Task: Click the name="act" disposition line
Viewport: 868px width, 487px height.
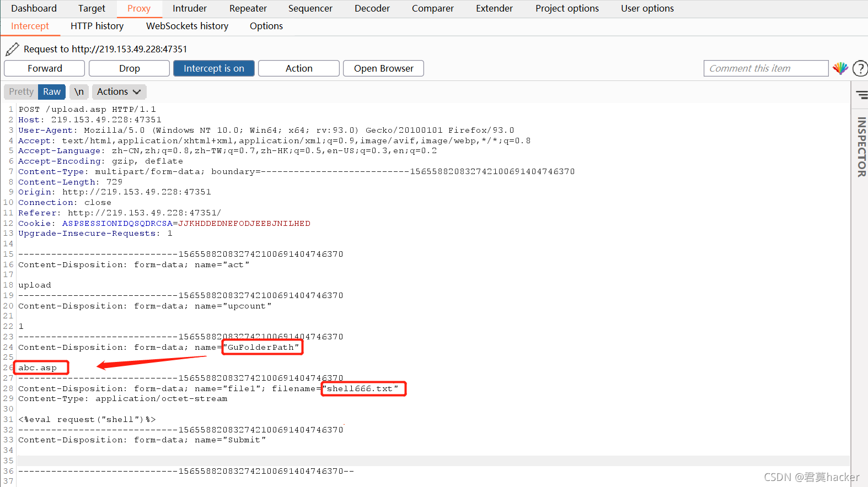Action: point(134,265)
